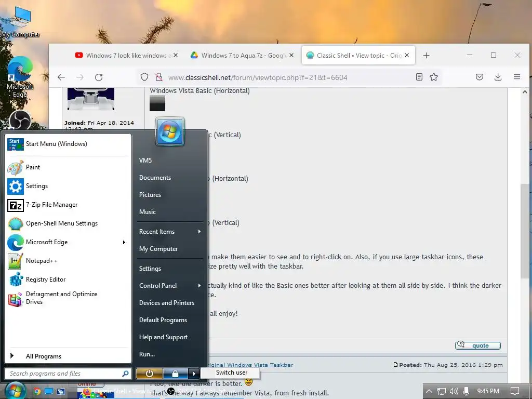Screen dimensions: 532x399
Task: Click the insecure connection padlock icon
Action: [158, 77]
